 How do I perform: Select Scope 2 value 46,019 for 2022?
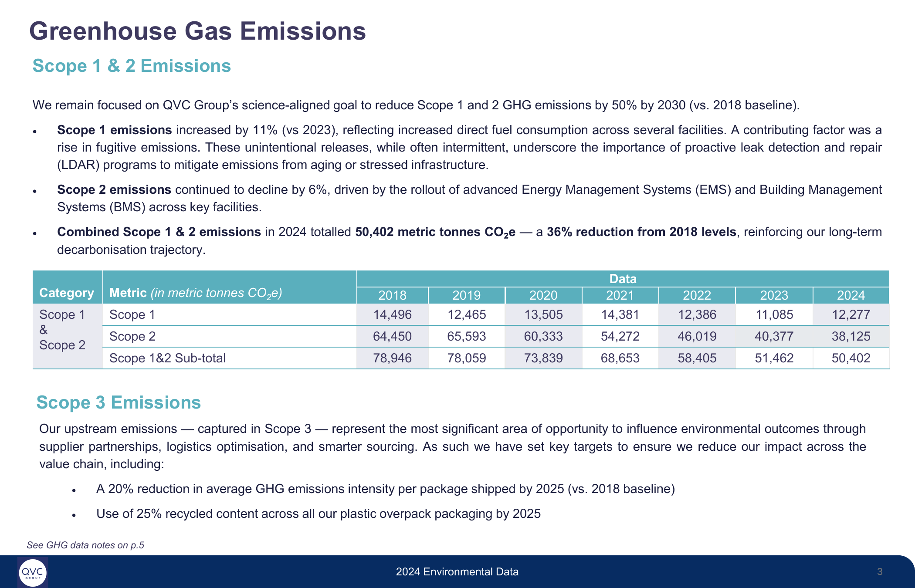coord(697,336)
